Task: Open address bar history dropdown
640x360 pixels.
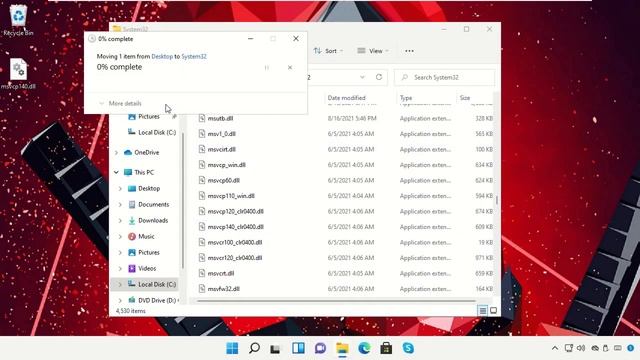Action: (362, 77)
